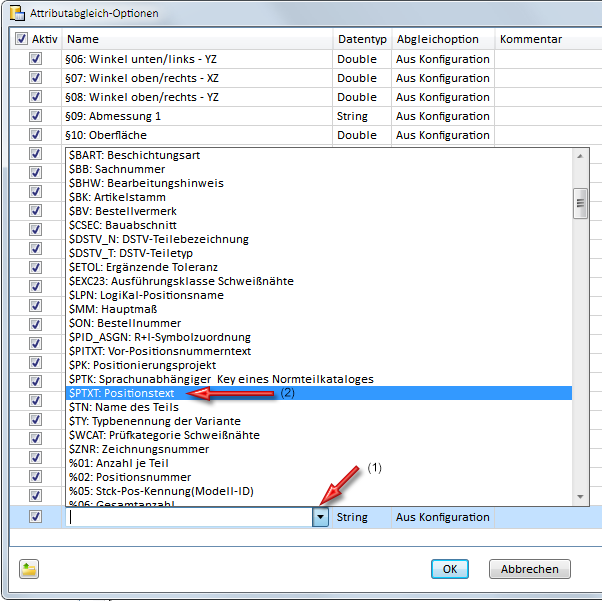Open Abgleichoption cell of the highlighted bottom row
This screenshot has height=601, width=602.
point(443,517)
